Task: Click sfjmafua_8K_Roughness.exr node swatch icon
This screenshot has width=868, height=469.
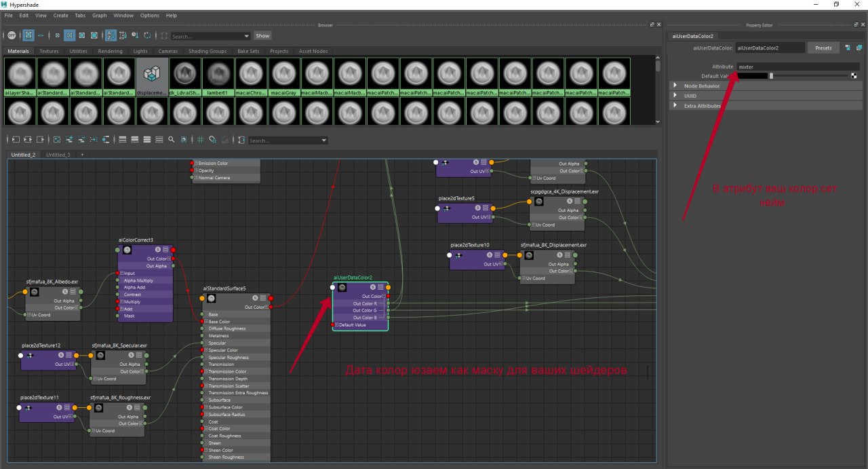Action: pyautogui.click(x=100, y=407)
